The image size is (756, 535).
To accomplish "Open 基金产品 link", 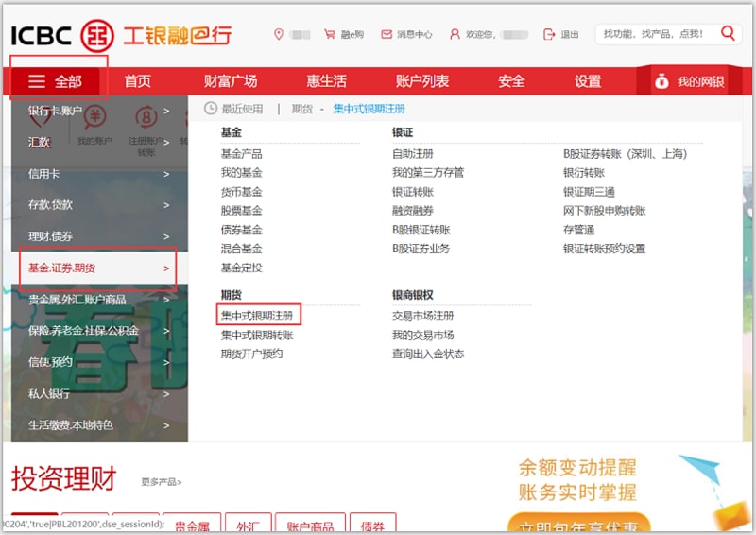I will (241, 154).
